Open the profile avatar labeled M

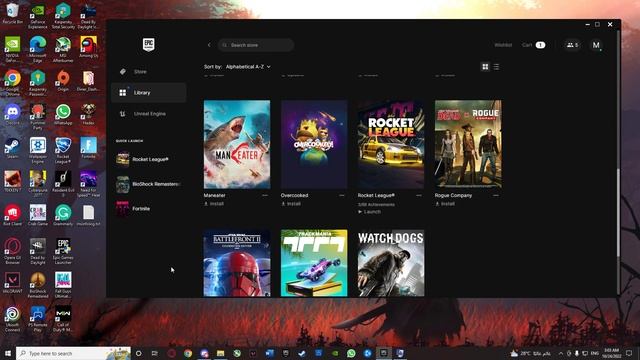point(596,45)
